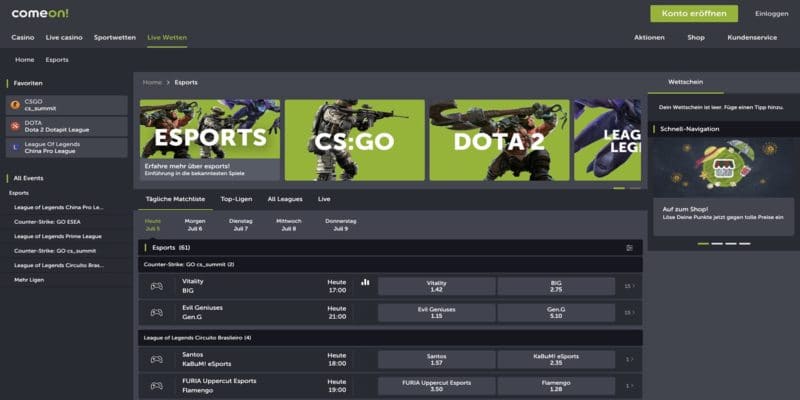Open the Aktionen page

pos(649,37)
